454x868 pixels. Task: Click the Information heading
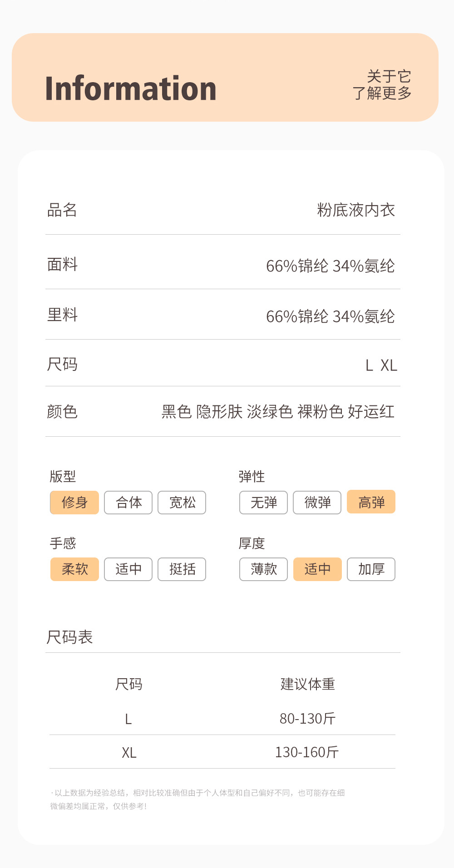[131, 89]
